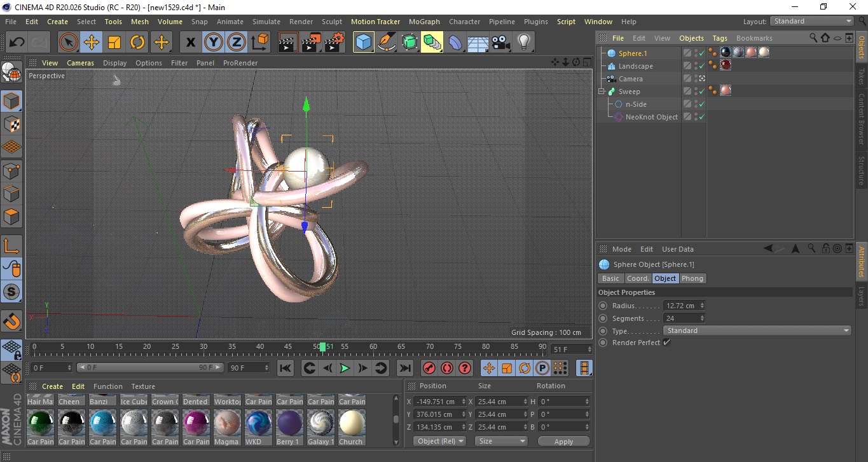Select the Church material swatch
Image resolution: width=868 pixels, height=462 pixels.
tap(350, 423)
